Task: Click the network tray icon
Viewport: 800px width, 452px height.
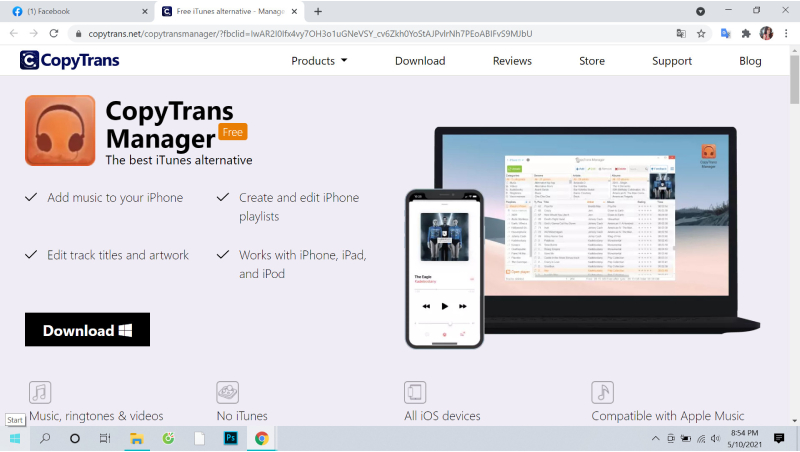Action: coord(701,438)
